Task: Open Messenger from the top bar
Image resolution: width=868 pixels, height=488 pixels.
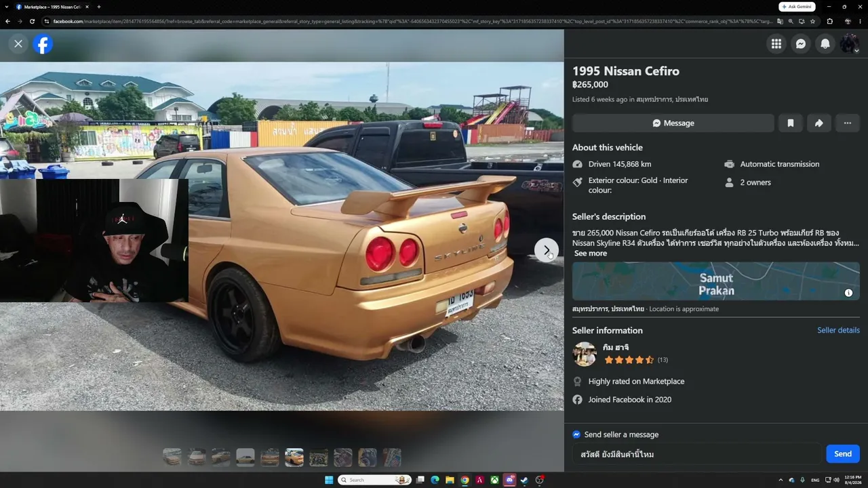Action: (x=801, y=44)
